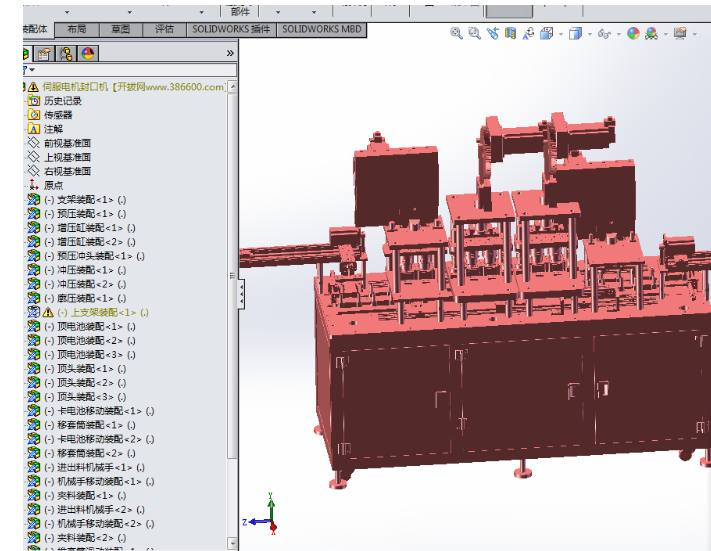Switch to the SOLIDWORKS MBD tab

[321, 29]
